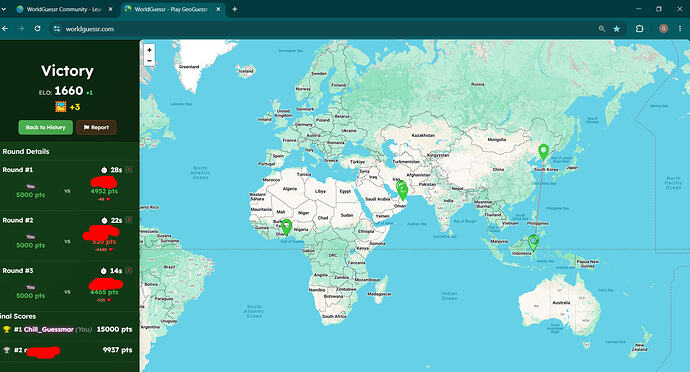Select the Round #1 row
690x372 pixels.
(69, 185)
